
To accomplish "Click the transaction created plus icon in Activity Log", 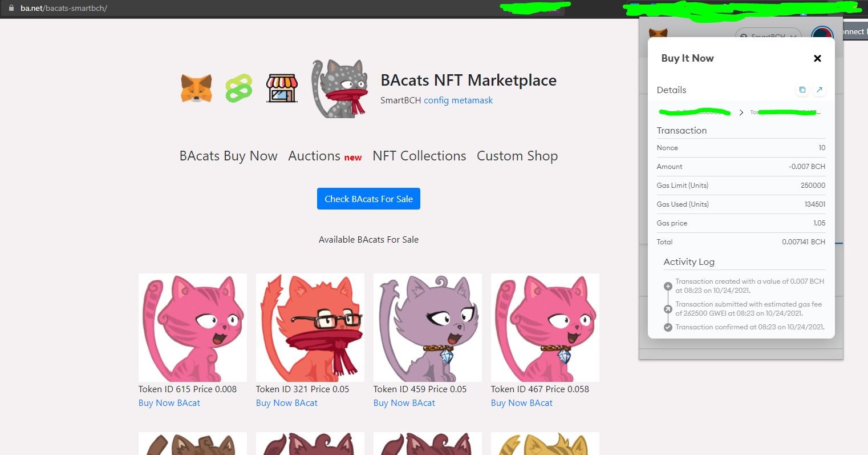I will coord(668,286).
